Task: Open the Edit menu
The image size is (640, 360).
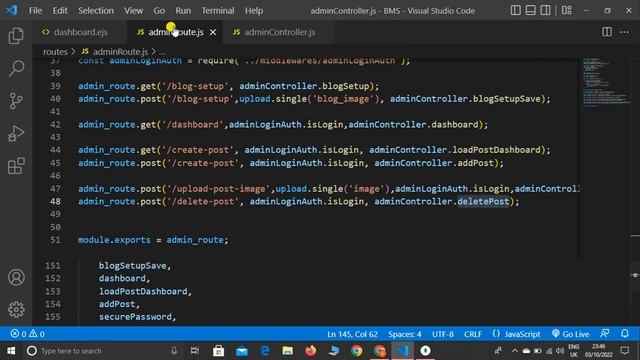Action: click(60, 11)
